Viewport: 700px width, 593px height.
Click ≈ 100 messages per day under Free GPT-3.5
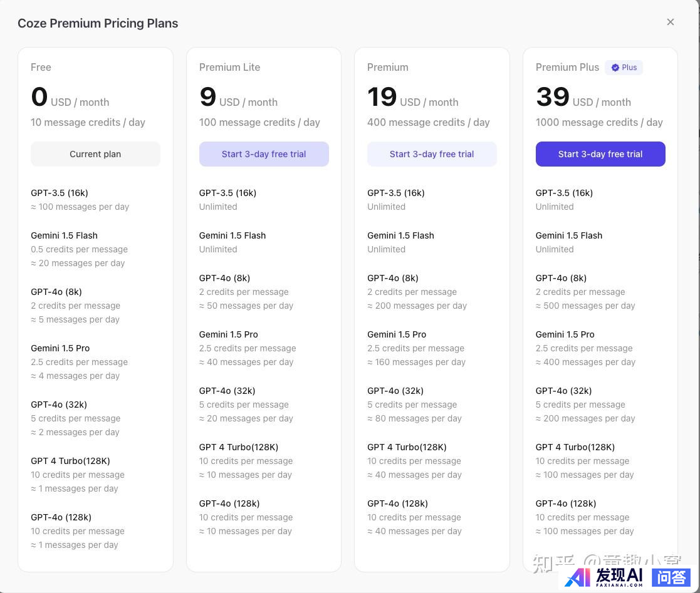tap(80, 207)
